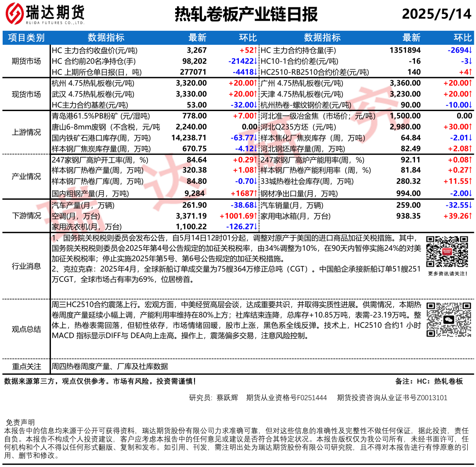This screenshot has height=467, width=476.
Task: Click HC 主力合约收盘价 value 3,267
Action: (x=196, y=50)
